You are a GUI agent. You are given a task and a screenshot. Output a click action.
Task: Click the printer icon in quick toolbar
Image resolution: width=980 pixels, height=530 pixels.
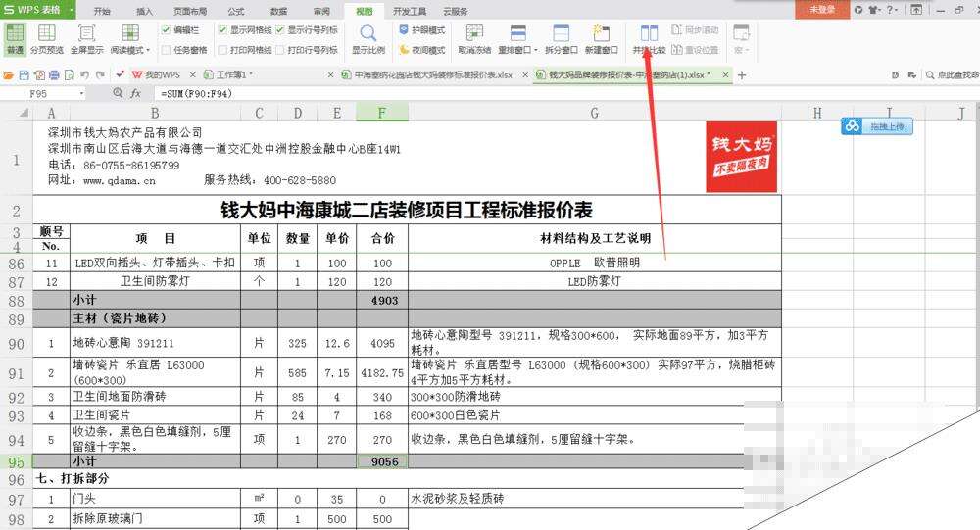(54, 75)
